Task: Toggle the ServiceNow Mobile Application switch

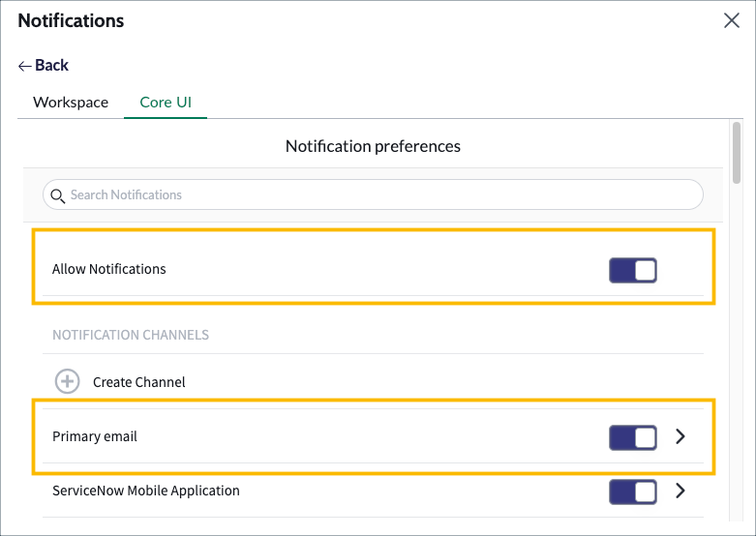Action: coord(633,491)
